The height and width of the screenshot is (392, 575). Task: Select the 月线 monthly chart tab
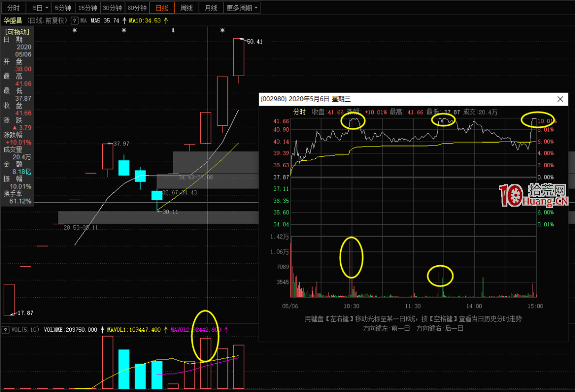(x=211, y=7)
